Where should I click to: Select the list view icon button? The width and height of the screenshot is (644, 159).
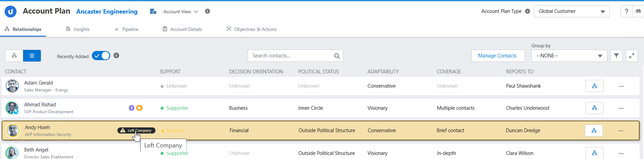point(32,56)
